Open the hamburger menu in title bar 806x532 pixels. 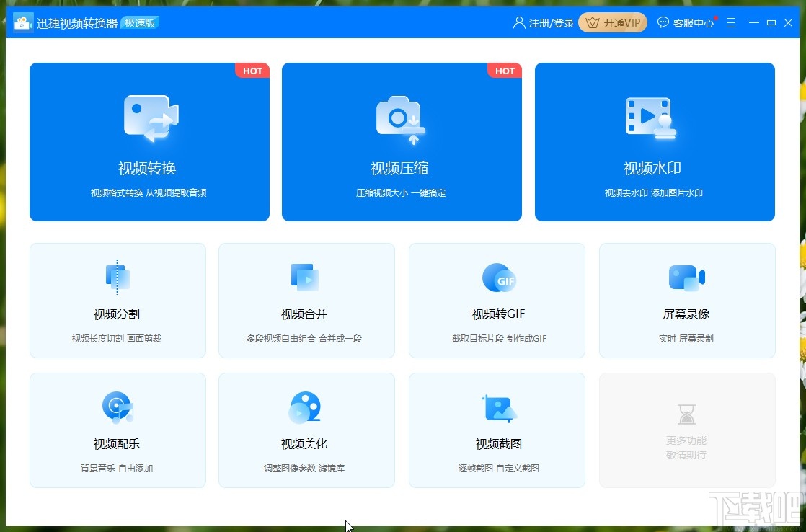pos(730,22)
